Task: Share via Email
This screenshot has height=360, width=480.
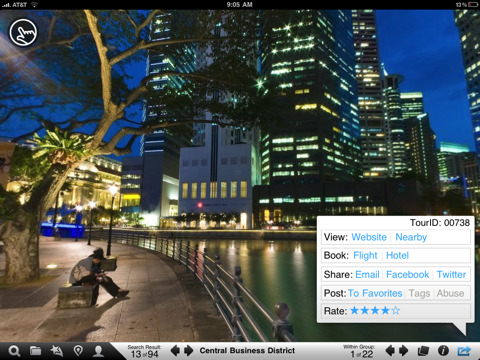Action: click(367, 274)
